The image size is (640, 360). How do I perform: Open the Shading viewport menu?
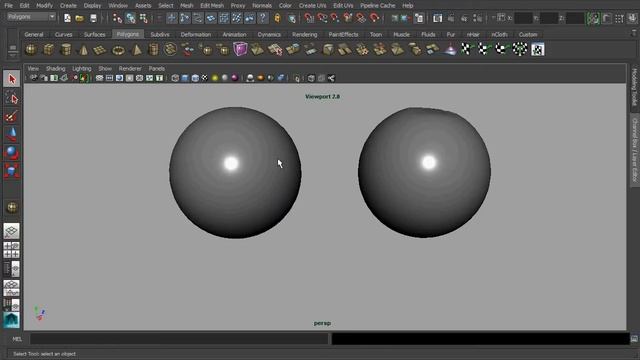56,69
